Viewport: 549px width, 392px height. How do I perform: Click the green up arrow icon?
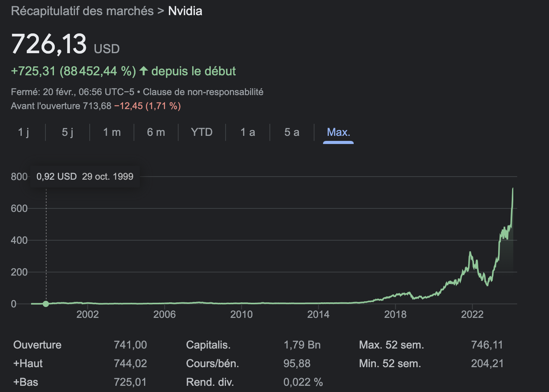click(x=144, y=71)
